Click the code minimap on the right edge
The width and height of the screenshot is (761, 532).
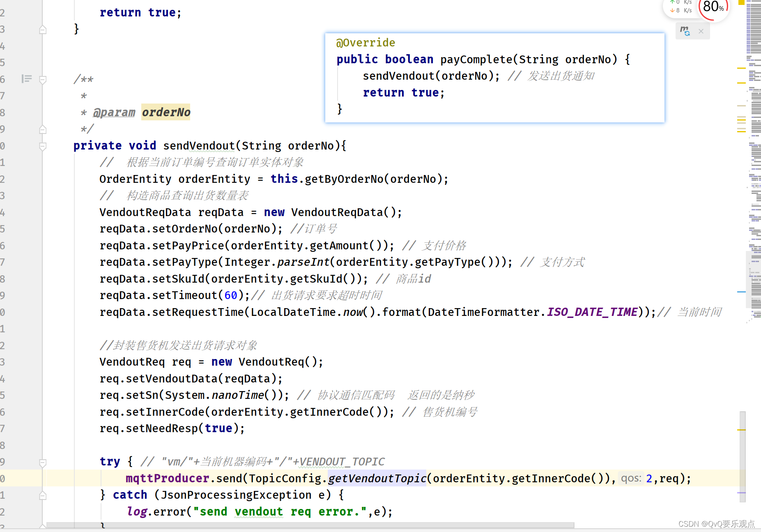[x=754, y=162]
